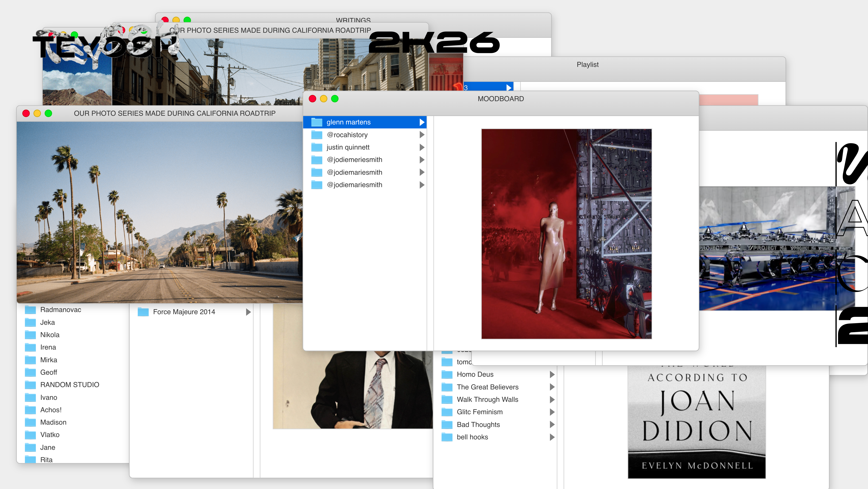The height and width of the screenshot is (489, 868).
Task: Expand the glenn martens row arrow
Action: click(x=422, y=122)
